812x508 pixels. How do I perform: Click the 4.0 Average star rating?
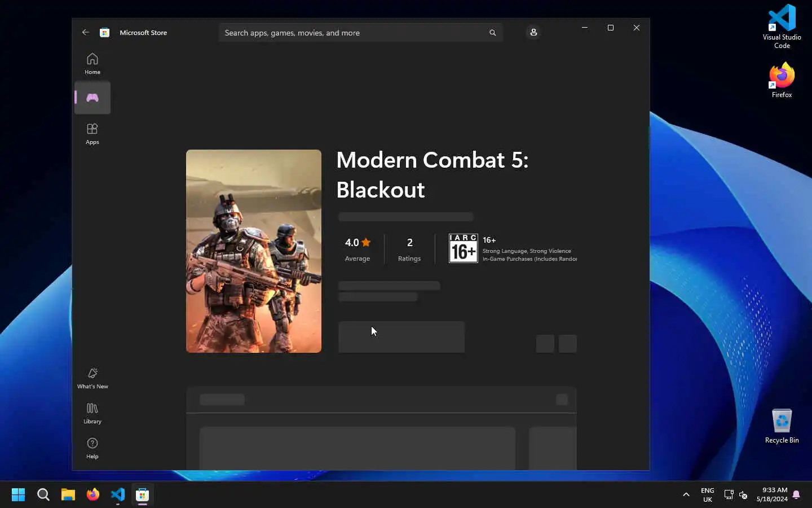pyautogui.click(x=358, y=249)
